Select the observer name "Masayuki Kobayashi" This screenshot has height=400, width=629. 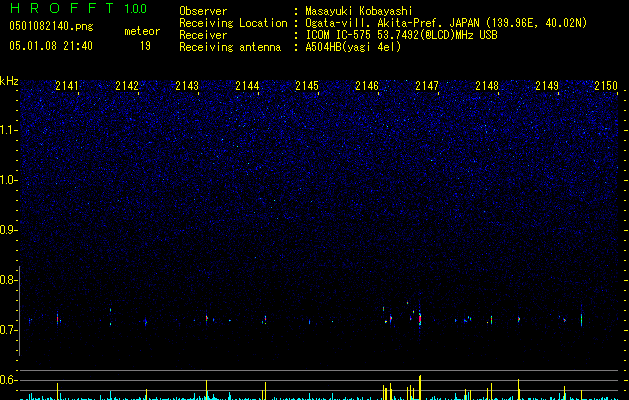[359, 11]
